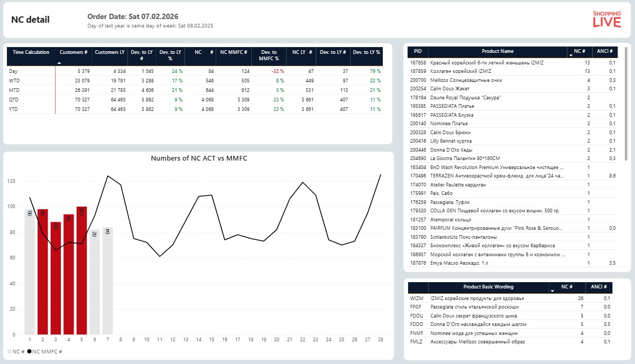Select the grey bar labeled 82 for day 6
The width and height of the screenshot is (635, 364).
pyautogui.click(x=95, y=282)
